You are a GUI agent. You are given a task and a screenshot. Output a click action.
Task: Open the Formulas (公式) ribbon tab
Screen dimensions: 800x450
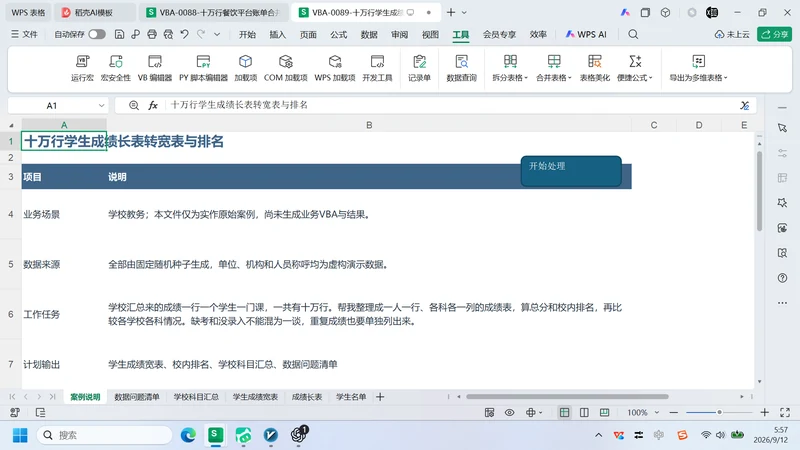tap(338, 34)
